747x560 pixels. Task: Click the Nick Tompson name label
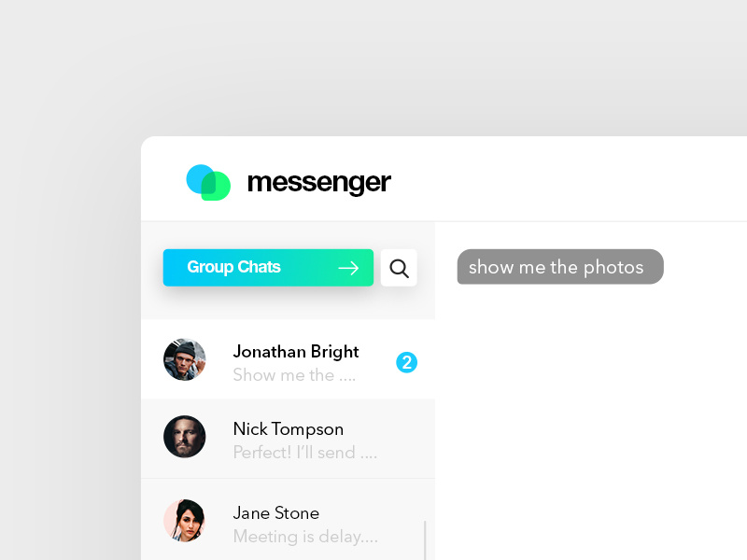[289, 429]
